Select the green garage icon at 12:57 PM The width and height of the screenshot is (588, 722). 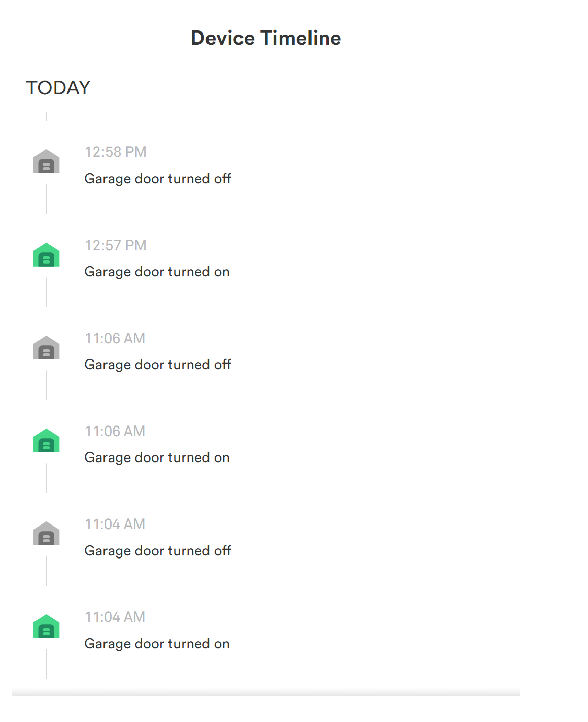(x=46, y=255)
